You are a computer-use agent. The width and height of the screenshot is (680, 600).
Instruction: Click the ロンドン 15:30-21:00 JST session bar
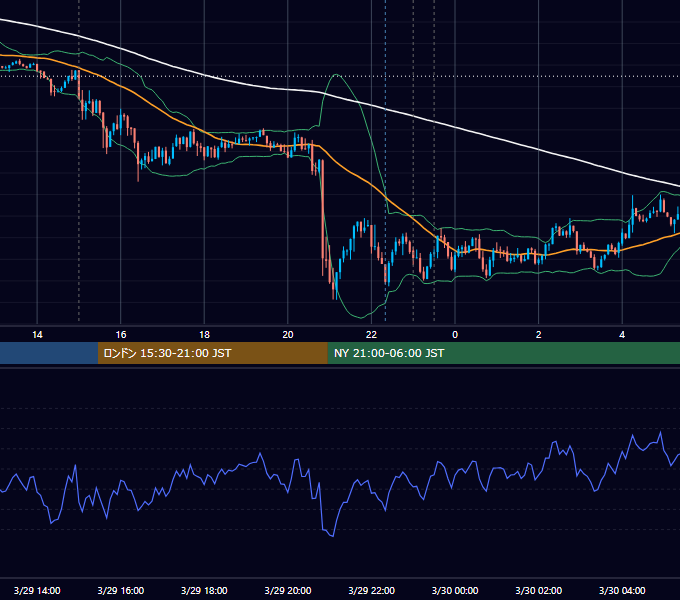[212, 353]
